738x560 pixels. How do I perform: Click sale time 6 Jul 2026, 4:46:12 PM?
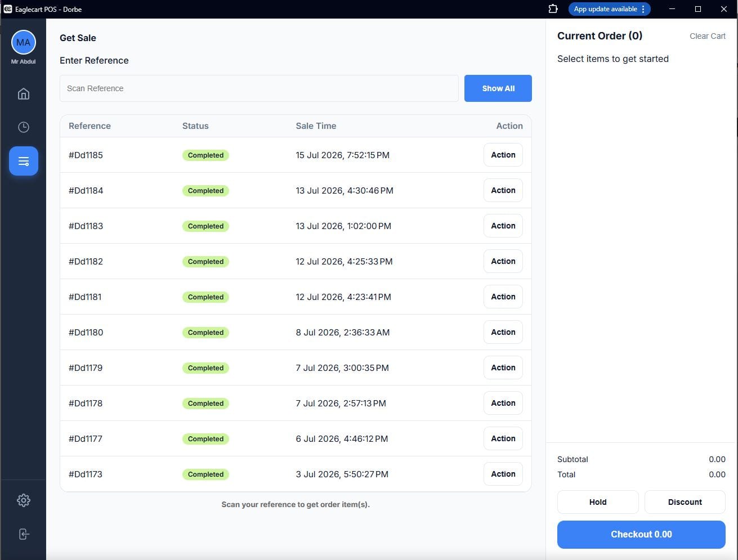point(342,439)
